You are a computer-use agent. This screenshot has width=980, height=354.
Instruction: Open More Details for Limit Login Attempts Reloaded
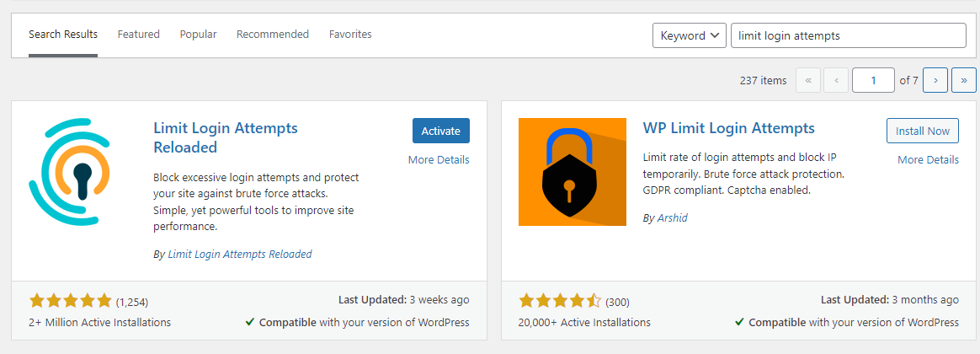point(439,159)
